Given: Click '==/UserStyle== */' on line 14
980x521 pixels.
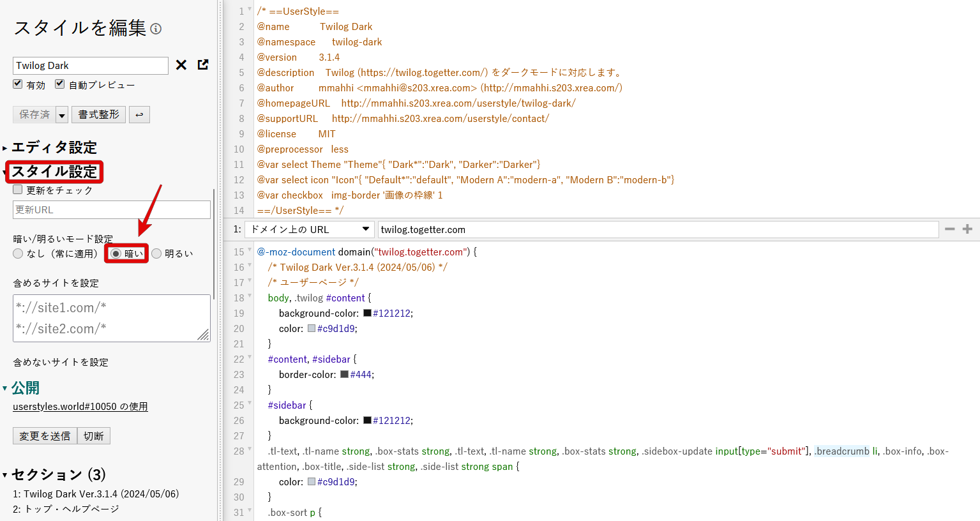Looking at the screenshot, I should 301,211.
